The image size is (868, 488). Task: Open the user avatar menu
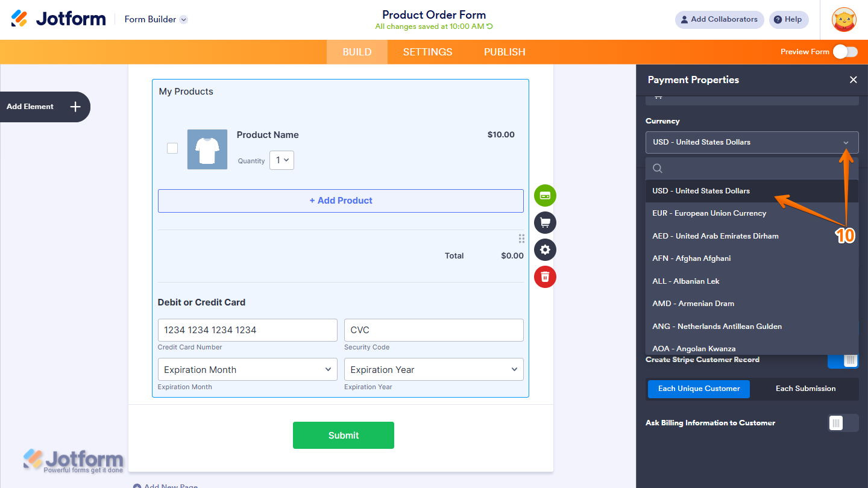click(844, 19)
